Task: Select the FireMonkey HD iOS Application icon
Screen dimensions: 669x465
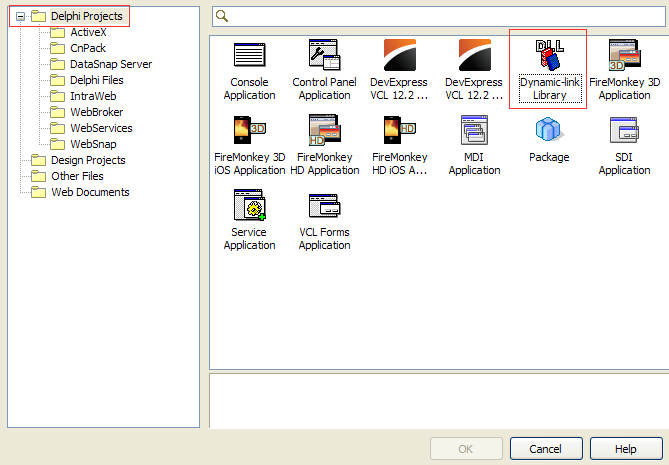Action: pyautogui.click(x=400, y=130)
